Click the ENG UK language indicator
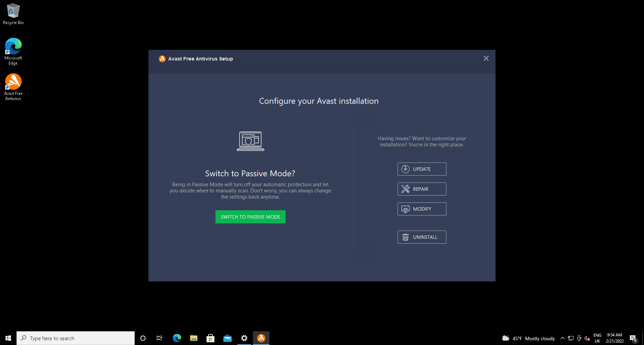The height and width of the screenshot is (345, 644). (x=598, y=338)
